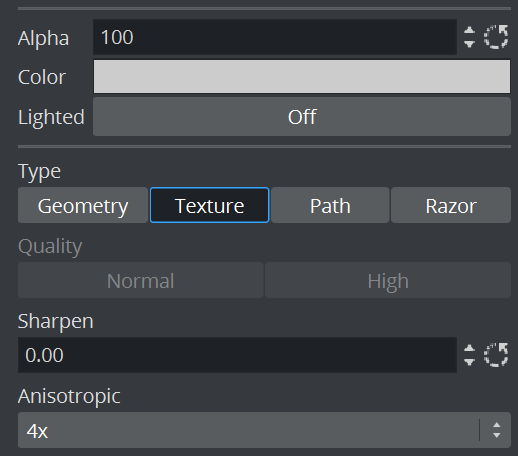Select Normal quality option
The image size is (518, 456).
[141, 280]
